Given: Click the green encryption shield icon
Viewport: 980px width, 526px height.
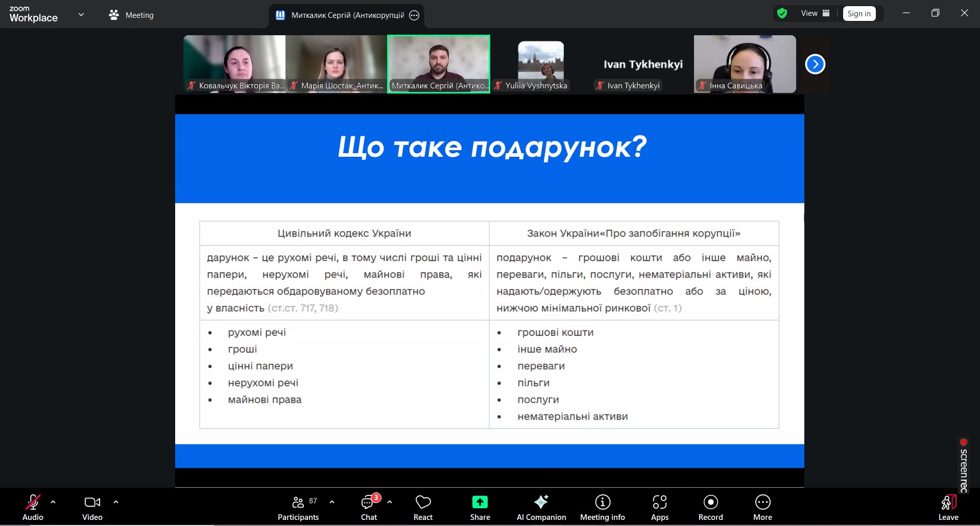Looking at the screenshot, I should click(782, 13).
